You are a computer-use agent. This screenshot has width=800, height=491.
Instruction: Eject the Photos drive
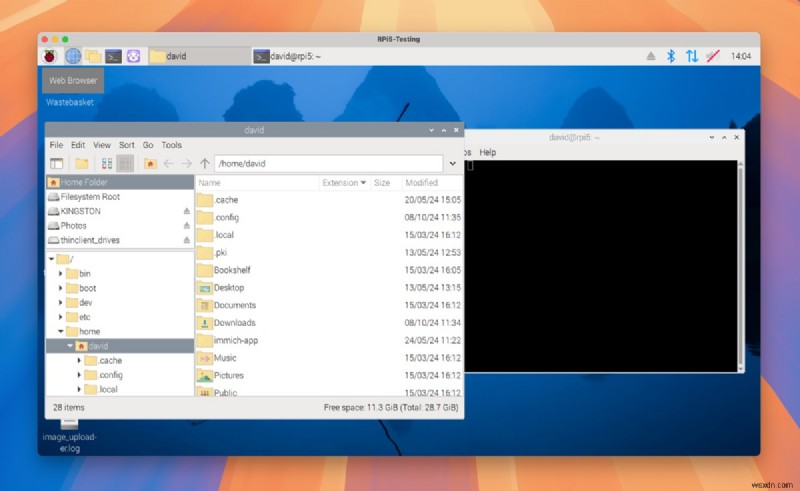tap(187, 225)
